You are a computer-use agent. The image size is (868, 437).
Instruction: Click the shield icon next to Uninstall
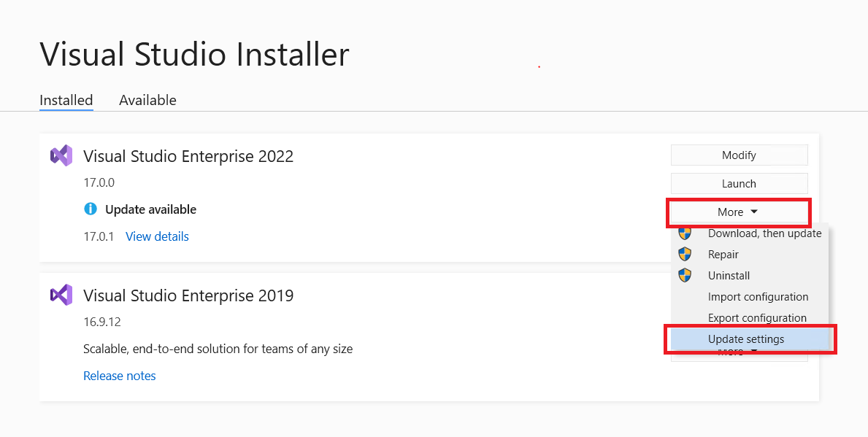(685, 275)
